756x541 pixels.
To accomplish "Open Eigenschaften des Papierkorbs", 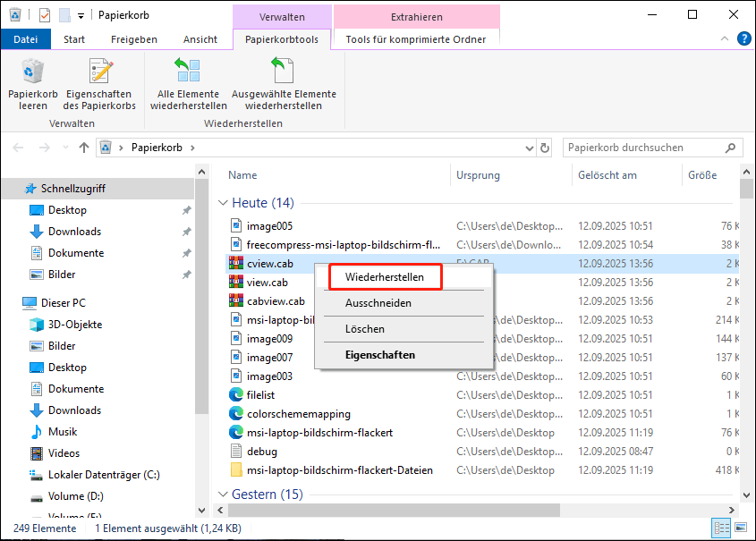I will [100, 85].
